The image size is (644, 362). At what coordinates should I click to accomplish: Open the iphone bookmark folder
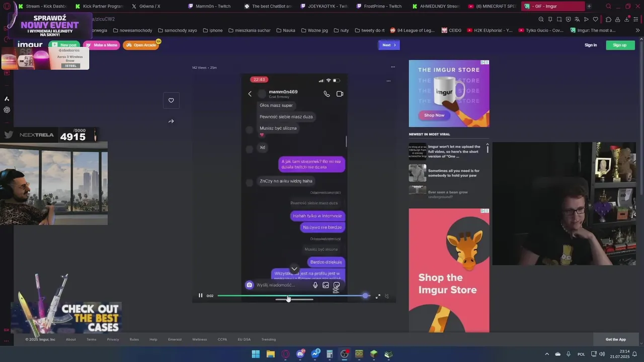(213, 30)
